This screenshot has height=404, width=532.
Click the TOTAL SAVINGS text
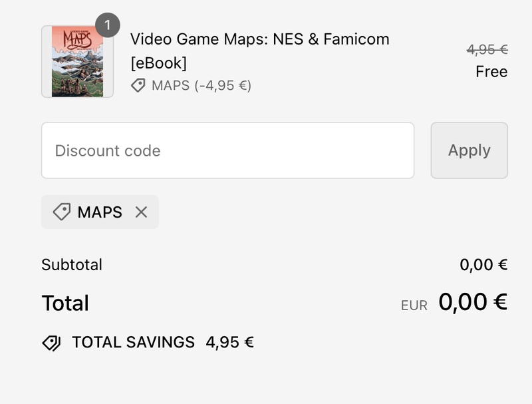coord(133,343)
